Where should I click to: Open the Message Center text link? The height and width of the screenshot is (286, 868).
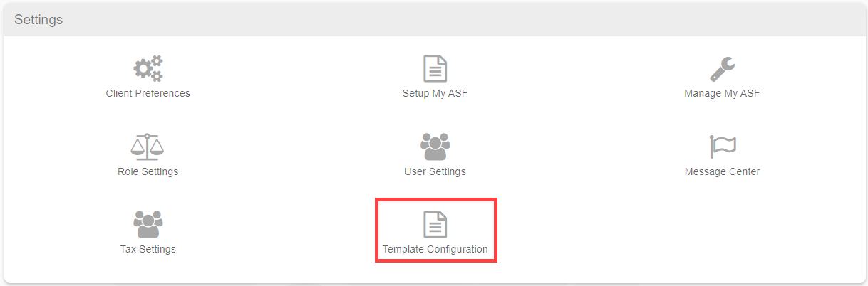tap(722, 171)
